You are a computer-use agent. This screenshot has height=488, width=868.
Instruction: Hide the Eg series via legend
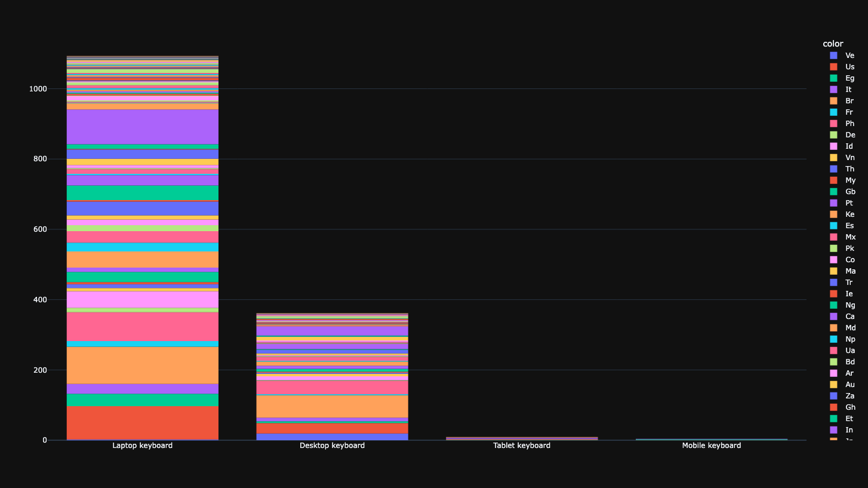point(842,78)
